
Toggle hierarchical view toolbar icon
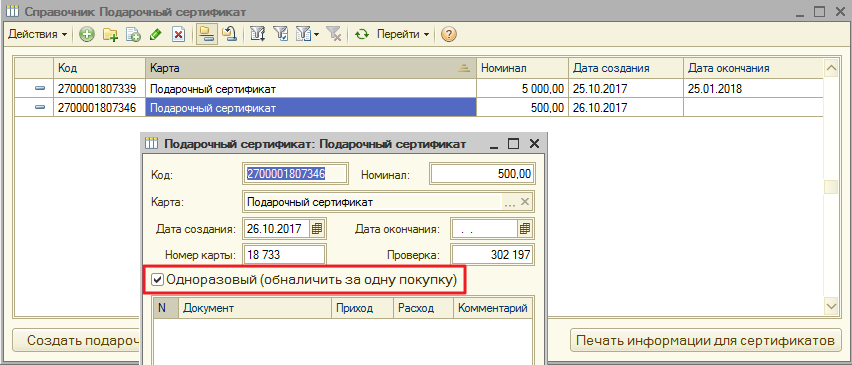click(206, 35)
